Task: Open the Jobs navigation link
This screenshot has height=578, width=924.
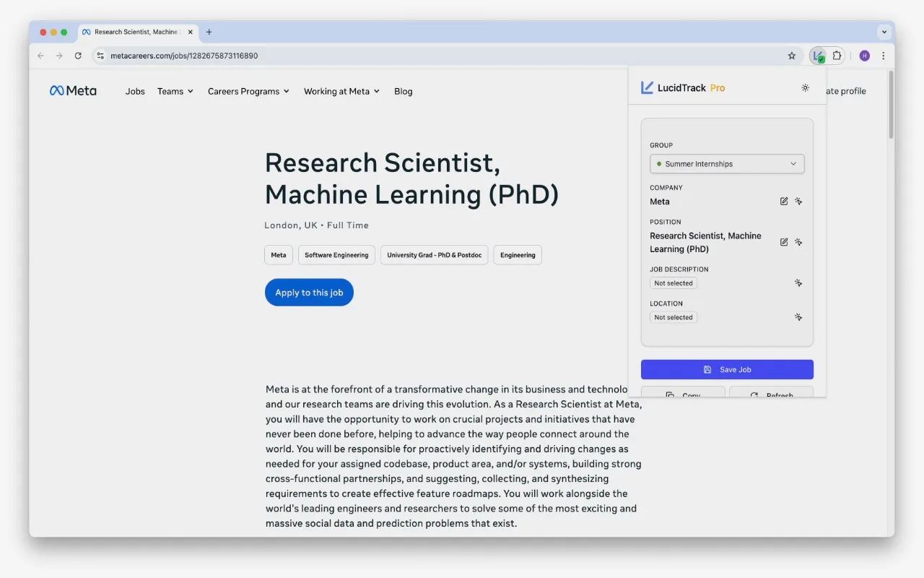Action: coord(135,91)
